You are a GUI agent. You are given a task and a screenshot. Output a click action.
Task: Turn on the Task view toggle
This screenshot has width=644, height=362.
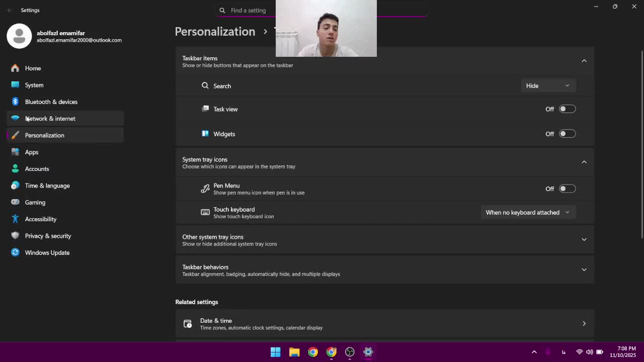(x=567, y=109)
